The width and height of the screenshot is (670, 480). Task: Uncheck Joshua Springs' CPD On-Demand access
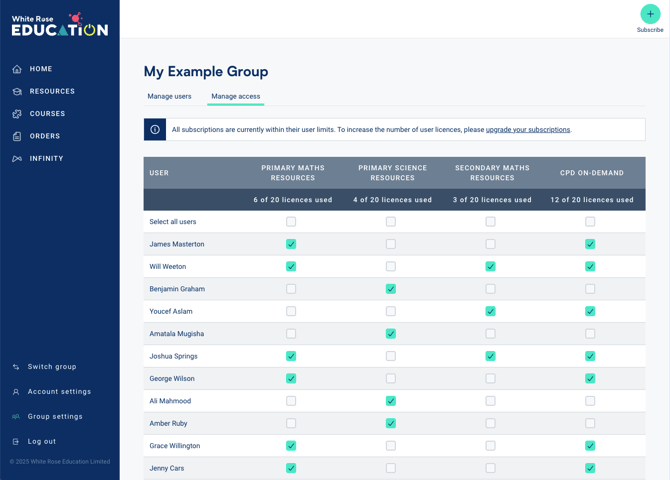point(590,356)
